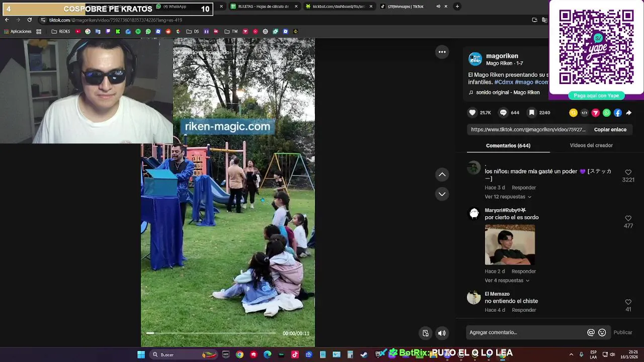644x362 pixels.
Task: Mute the video volume
Action: point(441,333)
